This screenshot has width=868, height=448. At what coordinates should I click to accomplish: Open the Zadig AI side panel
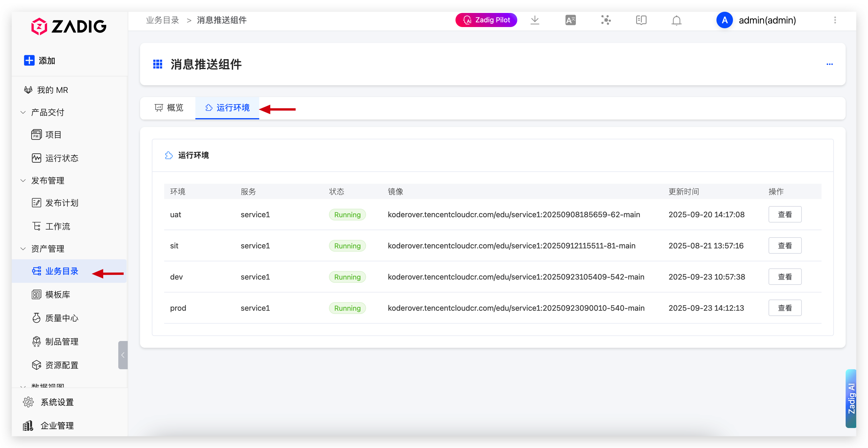tap(851, 399)
